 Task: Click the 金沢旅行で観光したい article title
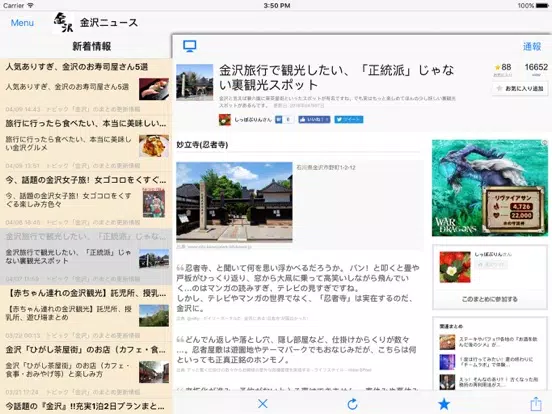click(337, 78)
